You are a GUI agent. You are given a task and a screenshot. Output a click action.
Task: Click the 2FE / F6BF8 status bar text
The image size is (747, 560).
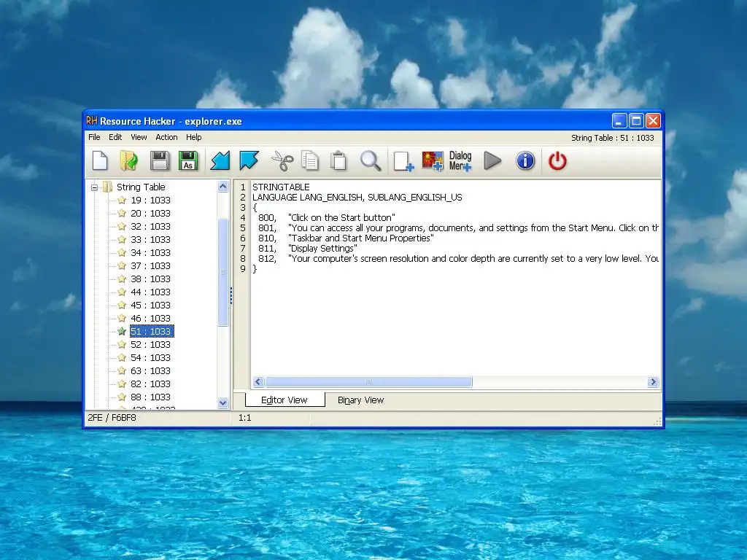[x=112, y=418]
